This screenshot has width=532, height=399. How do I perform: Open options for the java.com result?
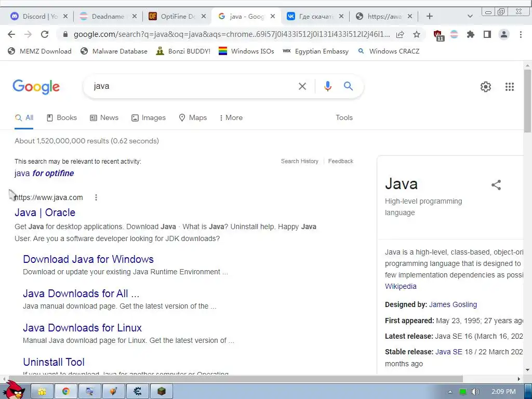(x=96, y=197)
